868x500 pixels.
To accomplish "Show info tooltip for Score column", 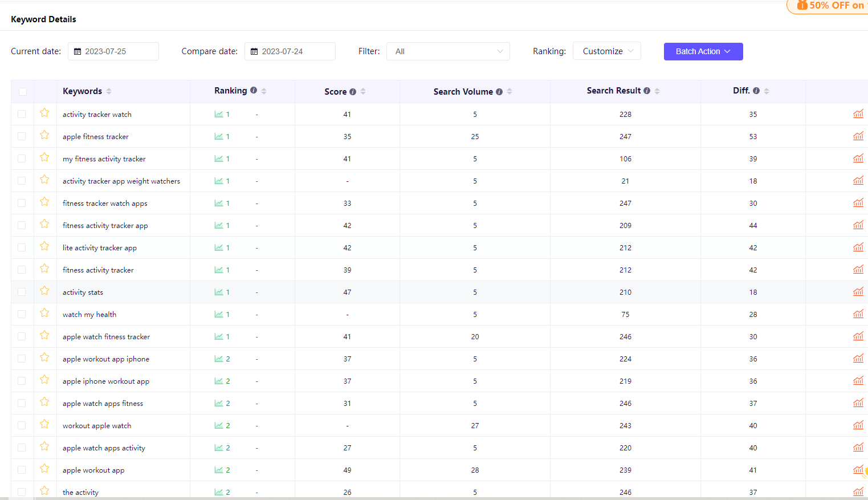I will pyautogui.click(x=353, y=92).
